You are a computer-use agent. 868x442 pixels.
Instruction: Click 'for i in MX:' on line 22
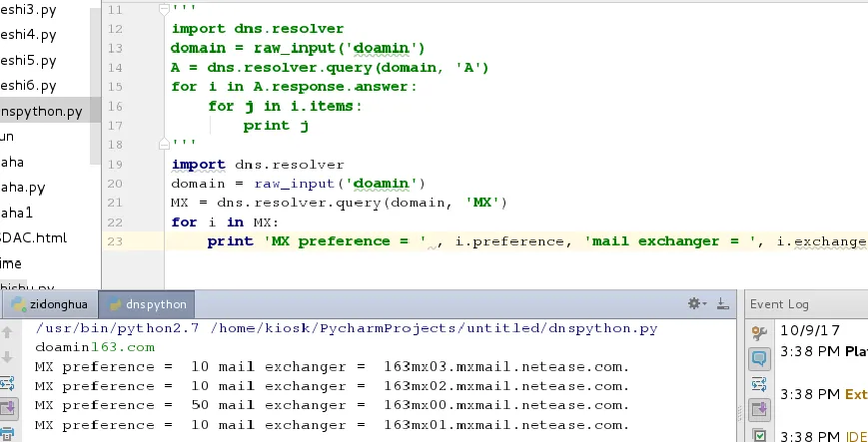[225, 222]
